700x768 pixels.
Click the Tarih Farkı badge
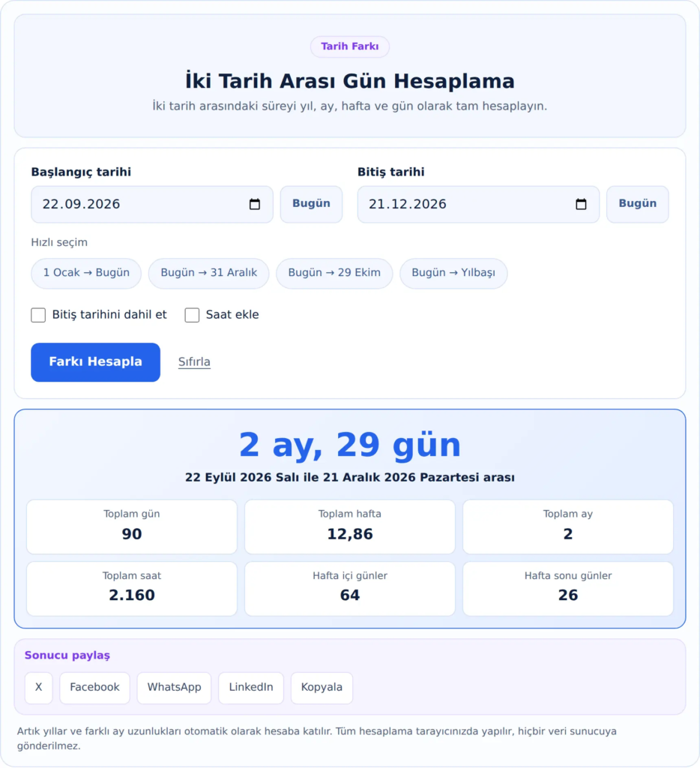[x=350, y=46]
